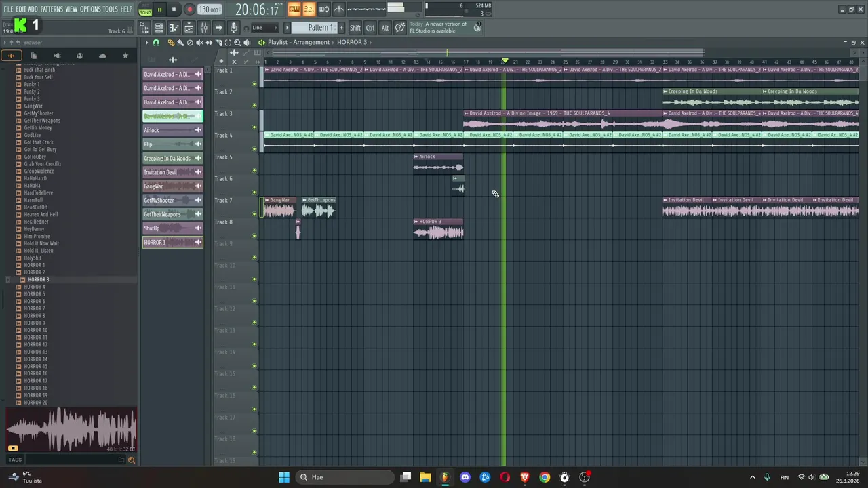Open the globe online news icon
Viewport: 868px width, 488px height.
click(477, 27)
